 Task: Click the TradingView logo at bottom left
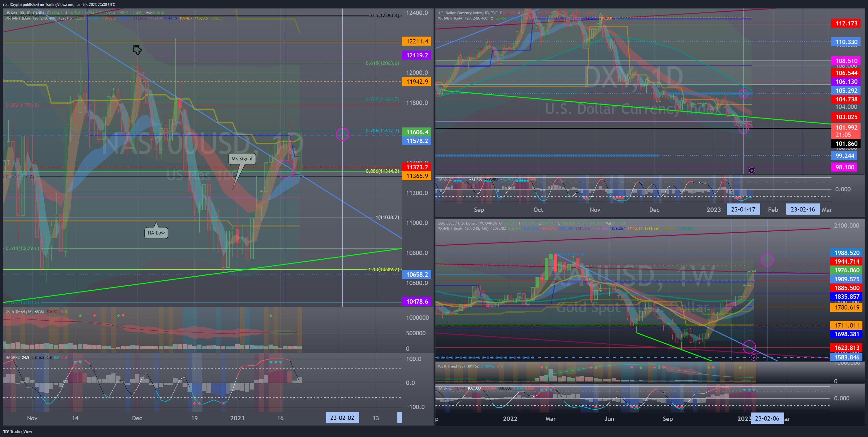pyautogui.click(x=17, y=431)
